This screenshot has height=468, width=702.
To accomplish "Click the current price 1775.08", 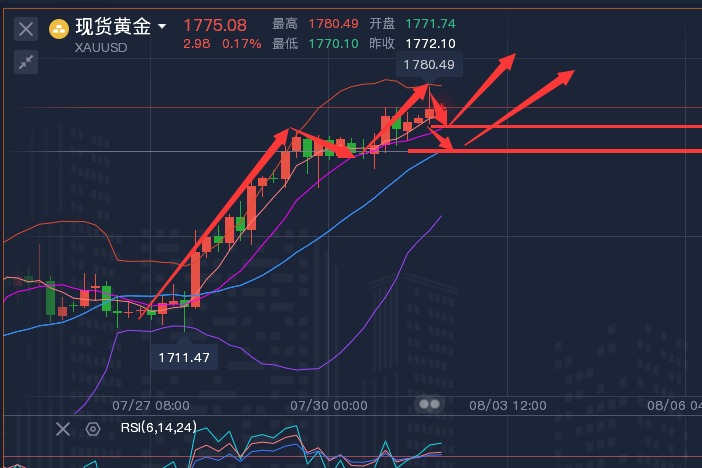I will (215, 24).
